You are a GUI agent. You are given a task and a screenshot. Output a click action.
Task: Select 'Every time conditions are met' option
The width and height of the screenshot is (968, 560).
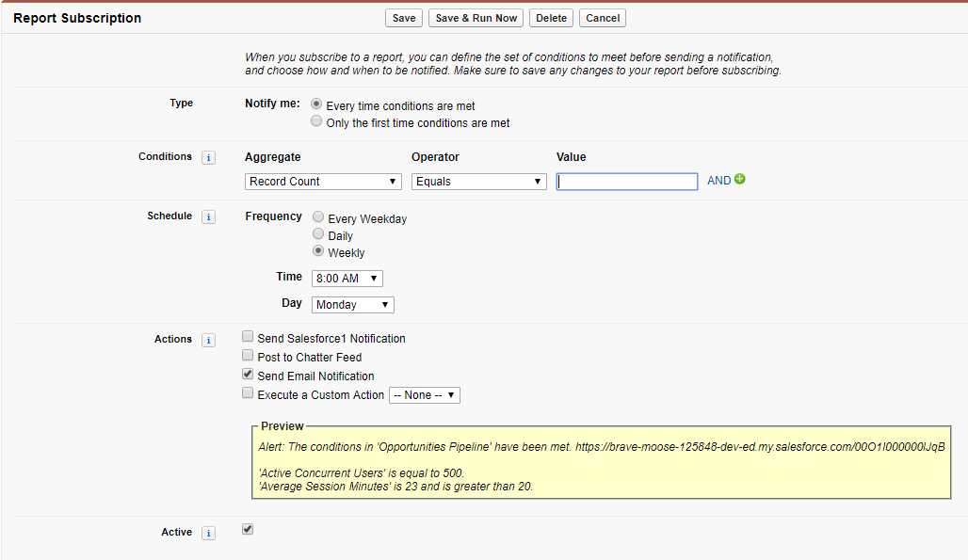(316, 104)
